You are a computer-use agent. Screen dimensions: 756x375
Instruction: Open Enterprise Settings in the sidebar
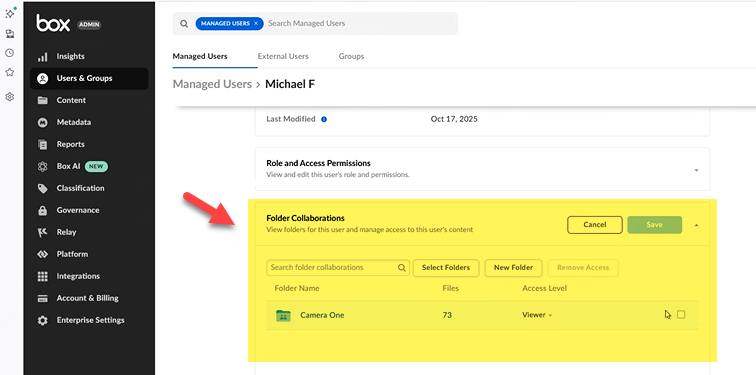pyautogui.click(x=89, y=320)
